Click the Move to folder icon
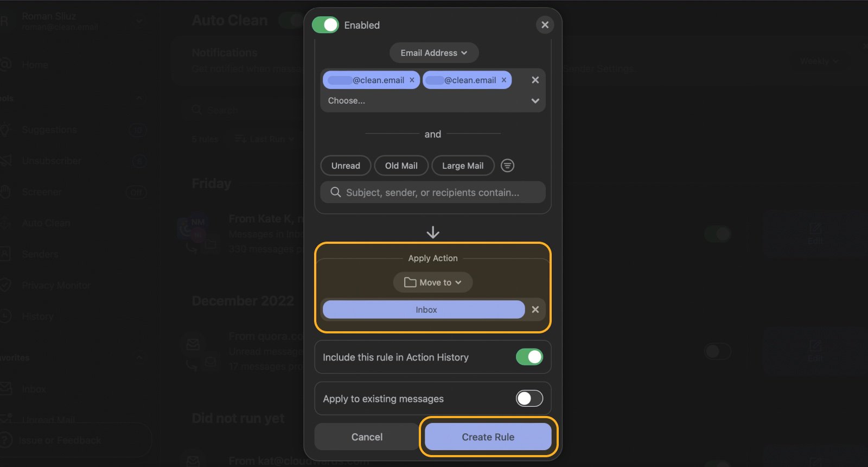The image size is (868, 467). pos(410,282)
